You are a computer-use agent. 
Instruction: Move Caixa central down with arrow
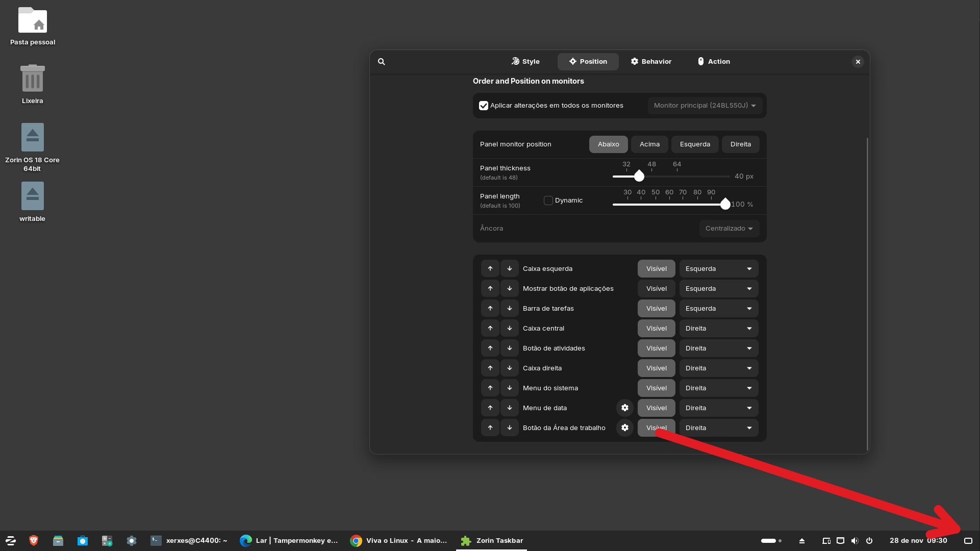tap(509, 329)
